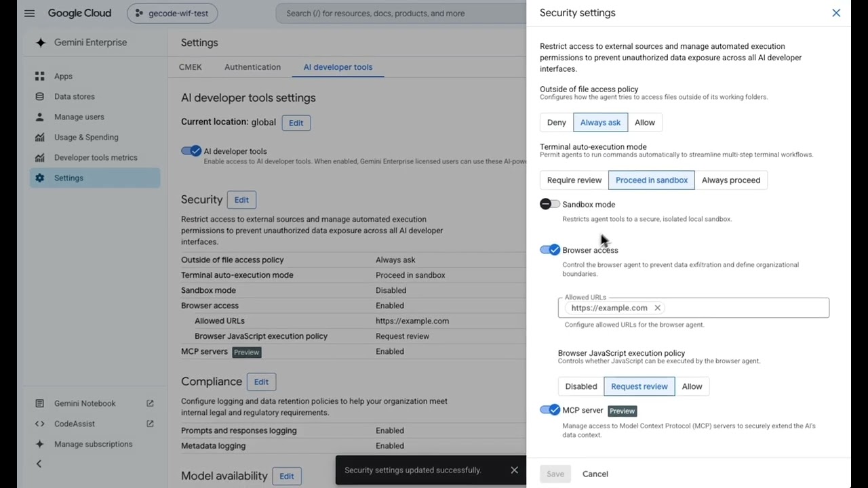Image resolution: width=868 pixels, height=488 pixels.
Task: Disable the MCP server toggle
Action: 550,410
